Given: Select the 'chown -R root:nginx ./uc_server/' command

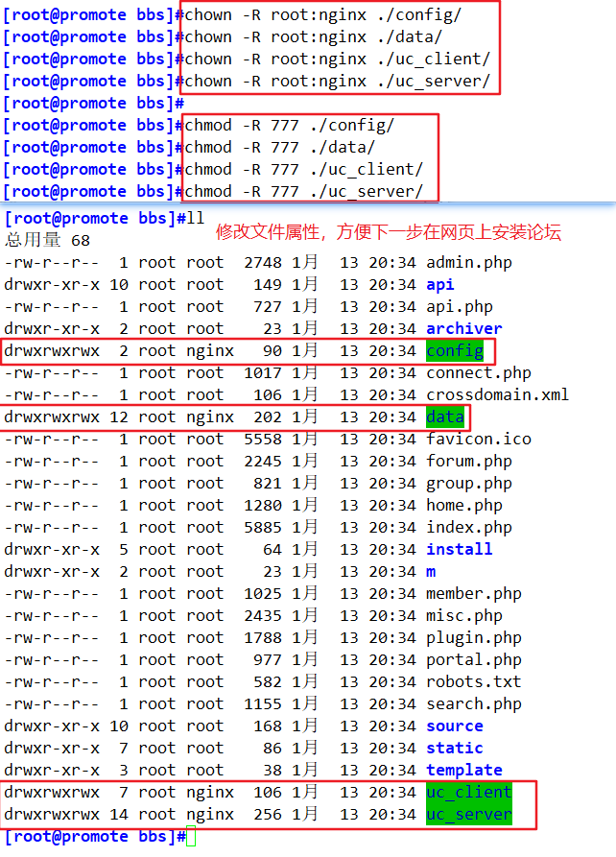Looking at the screenshot, I should click(337, 81).
